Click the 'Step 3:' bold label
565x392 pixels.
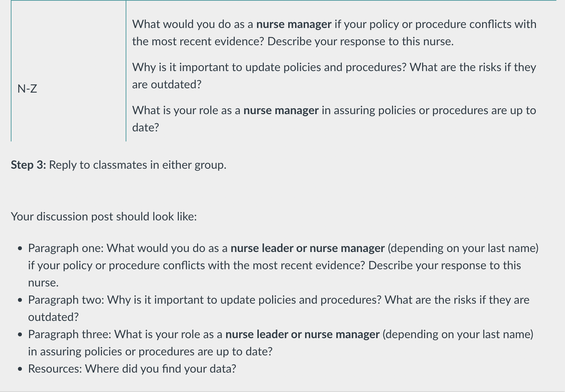[28, 165]
